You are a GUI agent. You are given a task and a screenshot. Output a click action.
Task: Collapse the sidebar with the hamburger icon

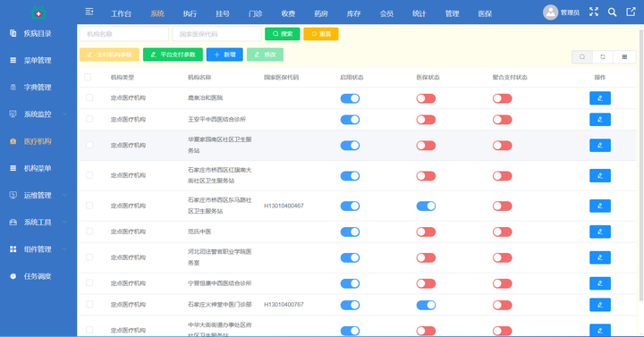[x=89, y=12]
